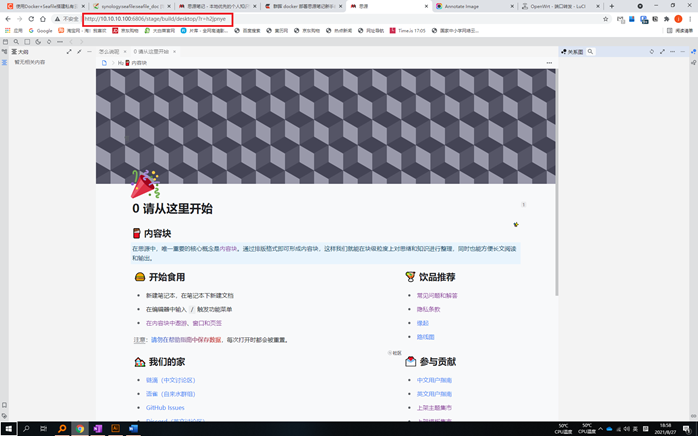Viewport: 698px width, 436px height.
Task: Go forward with SiYuan's right chevron
Action: tap(81, 42)
